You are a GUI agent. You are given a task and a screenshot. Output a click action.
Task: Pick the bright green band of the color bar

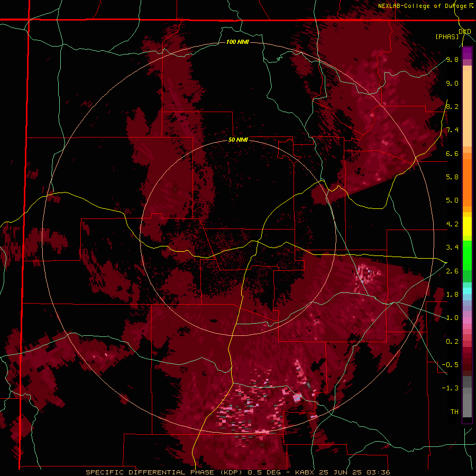[467, 255]
